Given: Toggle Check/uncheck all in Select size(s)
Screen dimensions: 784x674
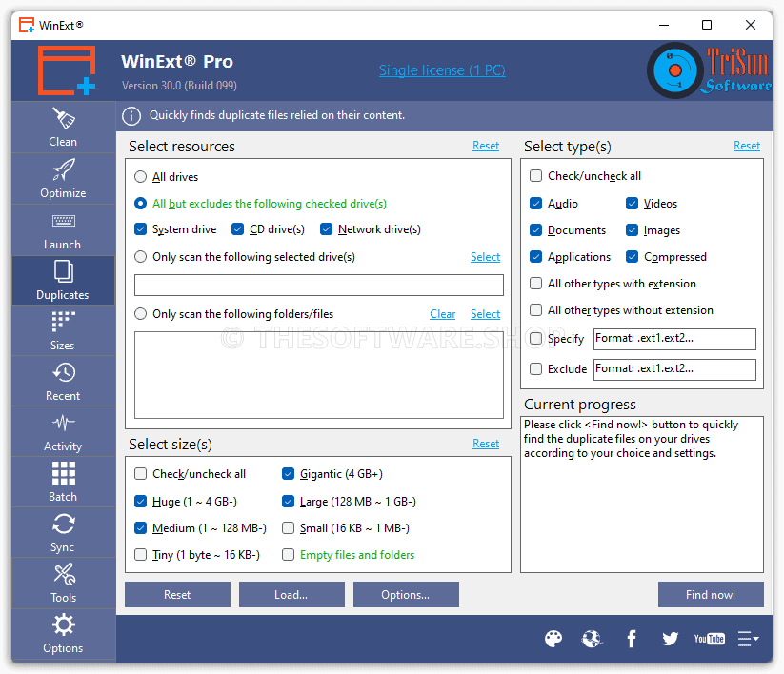Looking at the screenshot, I should (140, 474).
